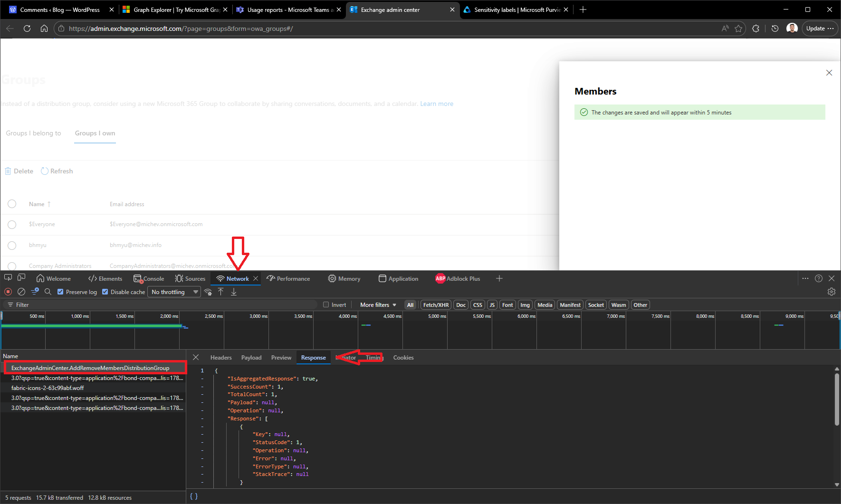Image resolution: width=841 pixels, height=504 pixels.
Task: Click the response pane vertical scrollbar thumb
Action: pyautogui.click(x=837, y=399)
